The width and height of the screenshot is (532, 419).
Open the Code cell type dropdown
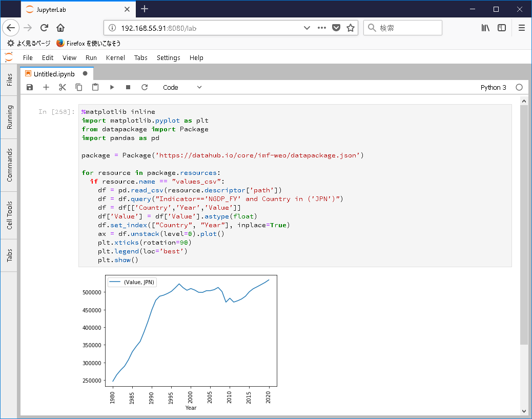pos(182,87)
